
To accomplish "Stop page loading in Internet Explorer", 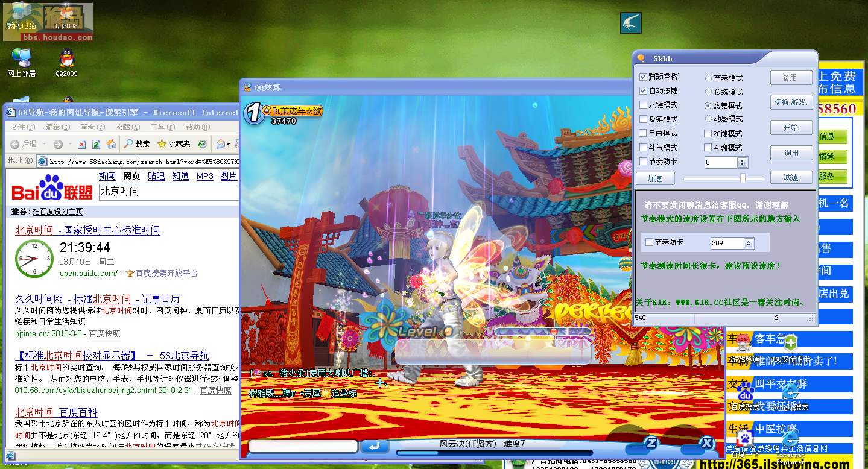I will click(x=82, y=144).
